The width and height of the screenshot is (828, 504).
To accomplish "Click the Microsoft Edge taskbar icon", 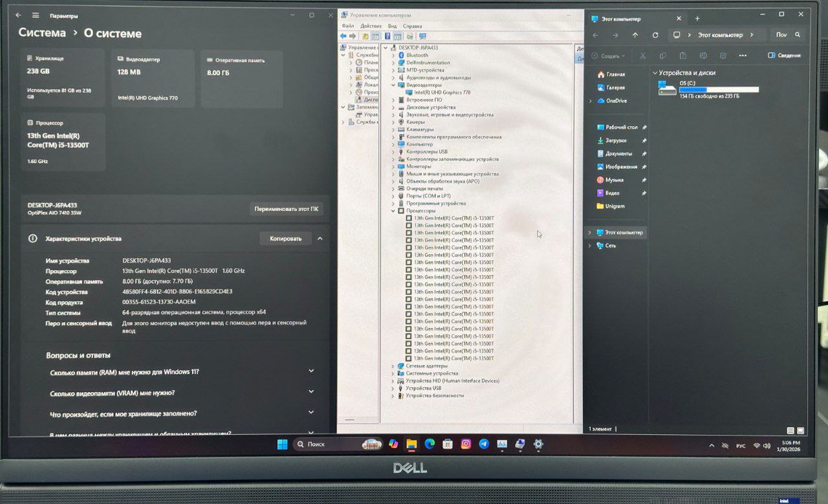I will coord(429,444).
